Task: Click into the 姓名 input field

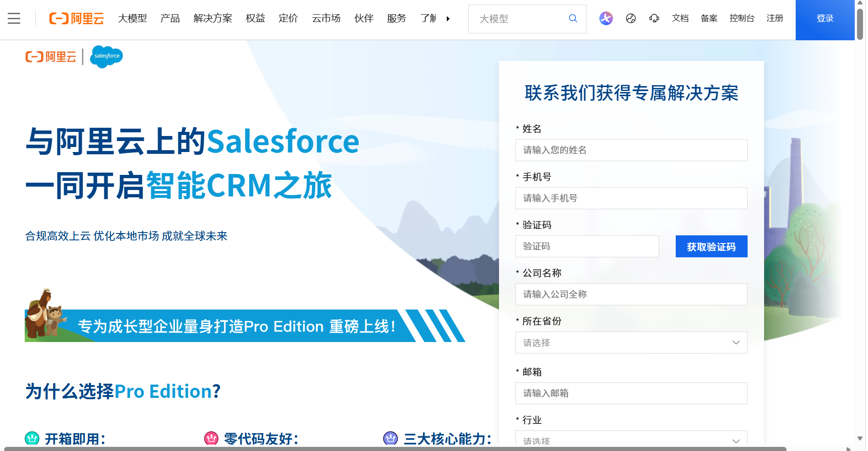Action: (x=631, y=150)
